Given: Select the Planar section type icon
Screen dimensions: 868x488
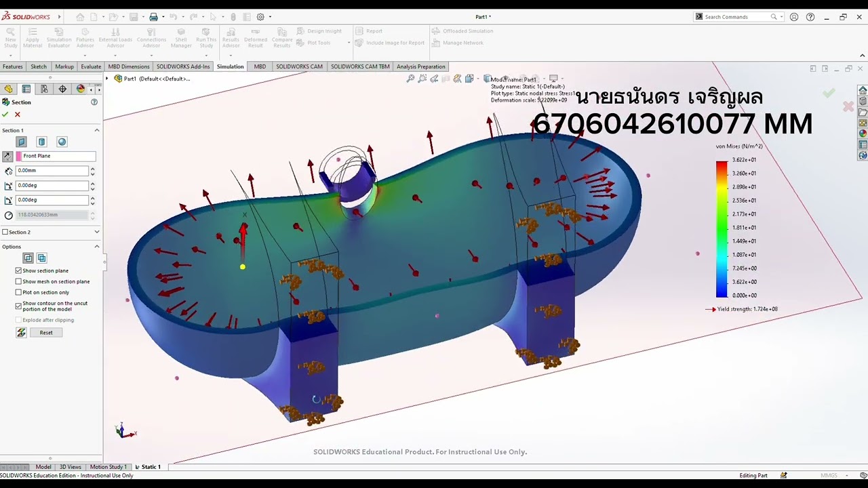Looking at the screenshot, I should click(x=21, y=142).
